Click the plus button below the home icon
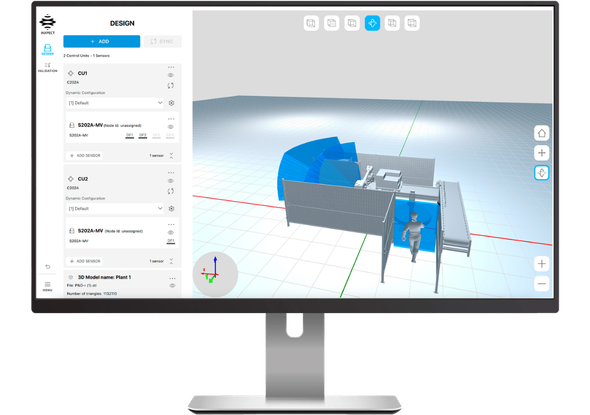 541,153
